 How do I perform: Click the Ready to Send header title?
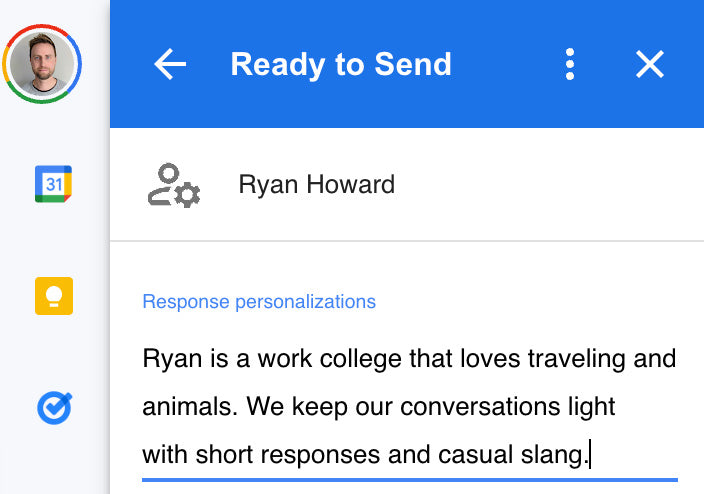341,65
